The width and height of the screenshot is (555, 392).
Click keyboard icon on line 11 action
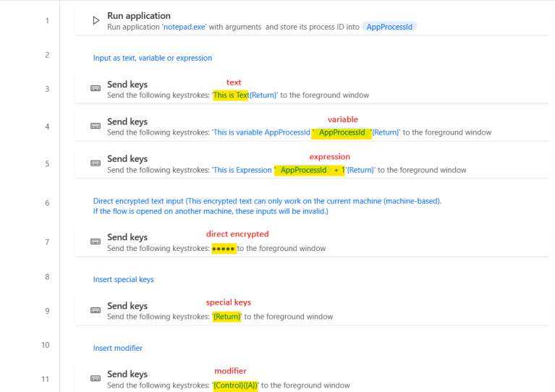(x=96, y=378)
